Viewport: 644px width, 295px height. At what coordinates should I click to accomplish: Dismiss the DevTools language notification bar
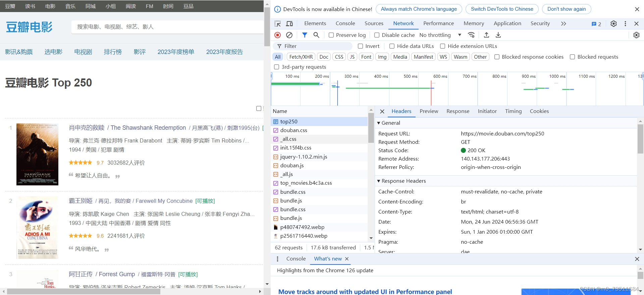point(637,9)
